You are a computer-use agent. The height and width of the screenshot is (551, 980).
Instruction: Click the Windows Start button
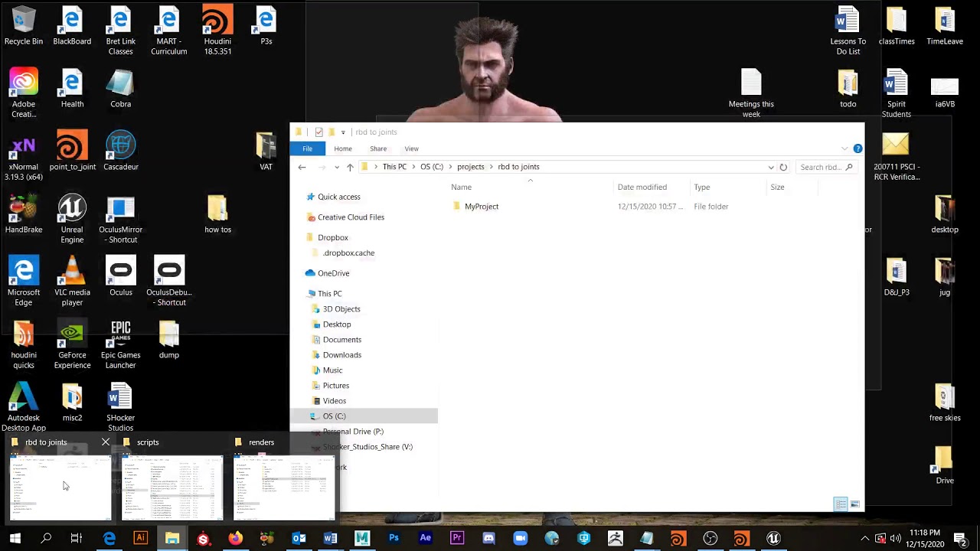[x=15, y=539]
